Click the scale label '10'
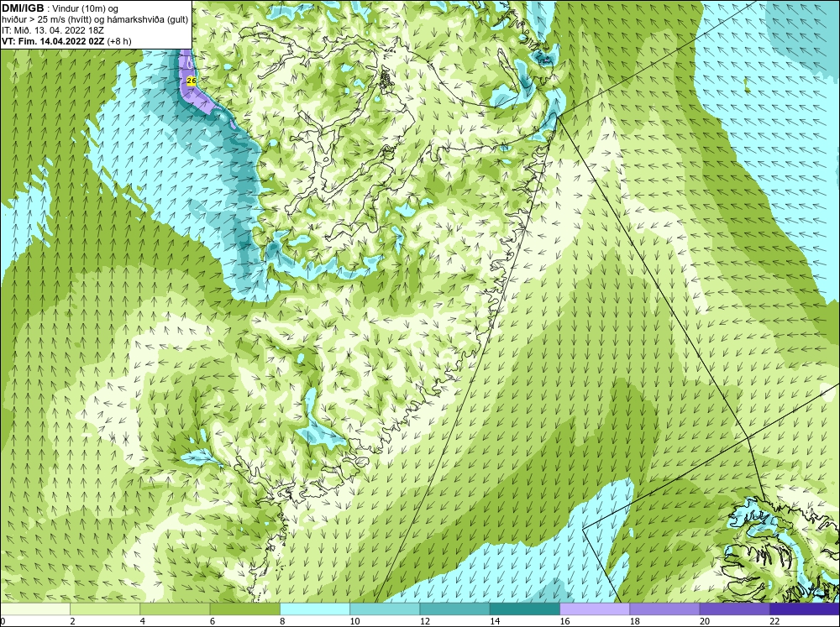Screen dimensions: 840x627 coord(354,621)
